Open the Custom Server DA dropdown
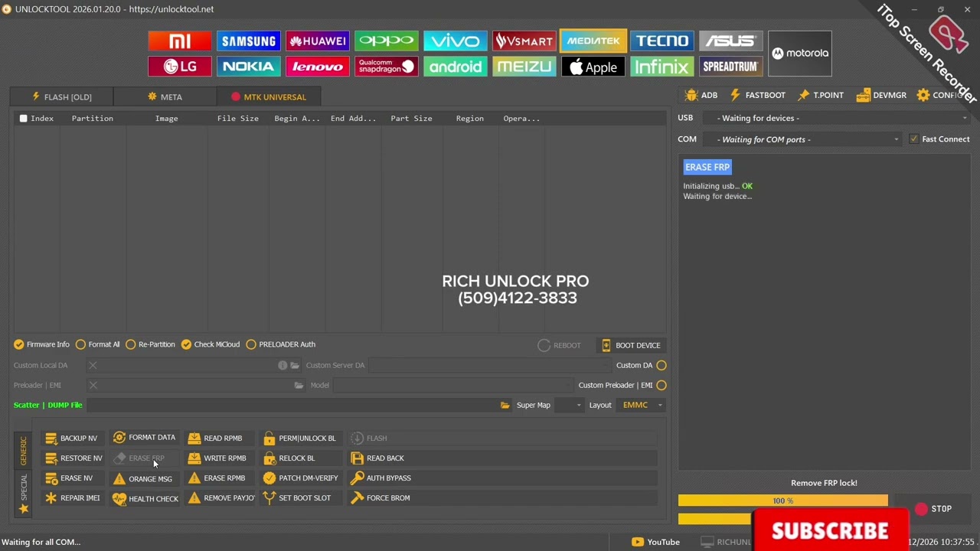 (x=489, y=365)
